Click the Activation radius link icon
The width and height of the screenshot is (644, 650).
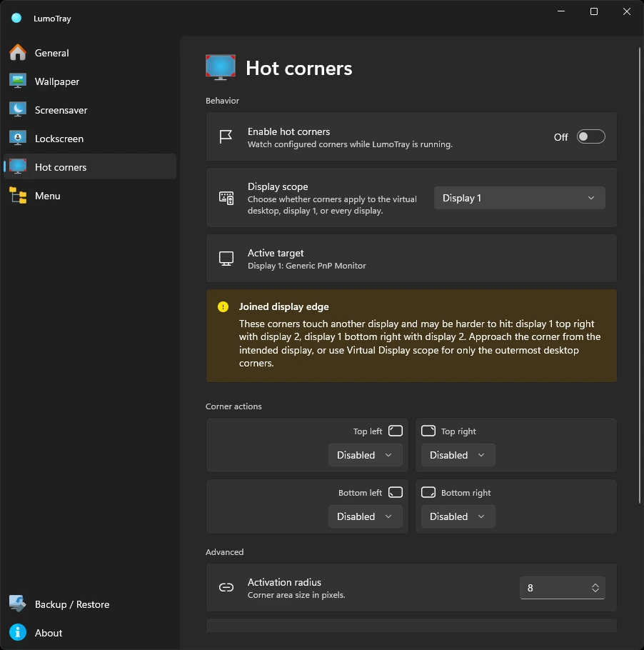pyautogui.click(x=226, y=587)
